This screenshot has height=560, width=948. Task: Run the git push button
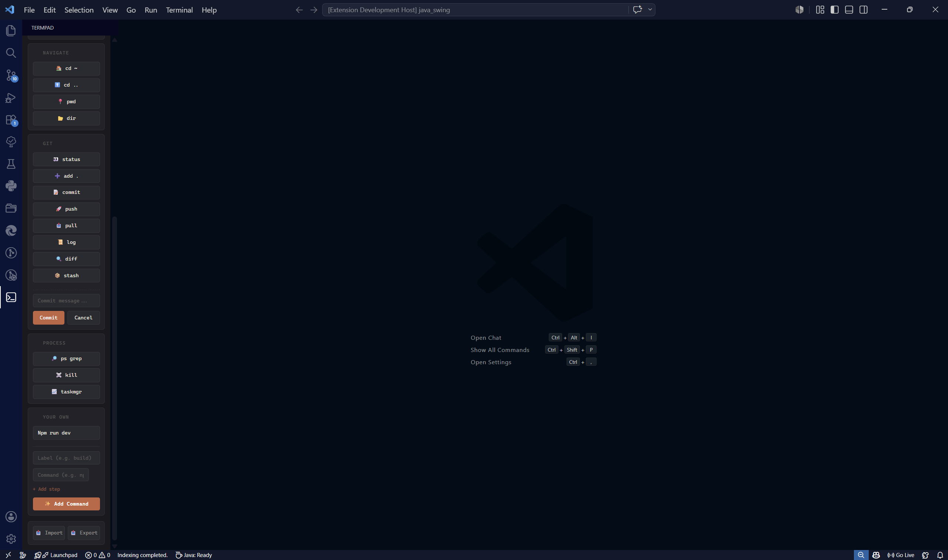66,209
